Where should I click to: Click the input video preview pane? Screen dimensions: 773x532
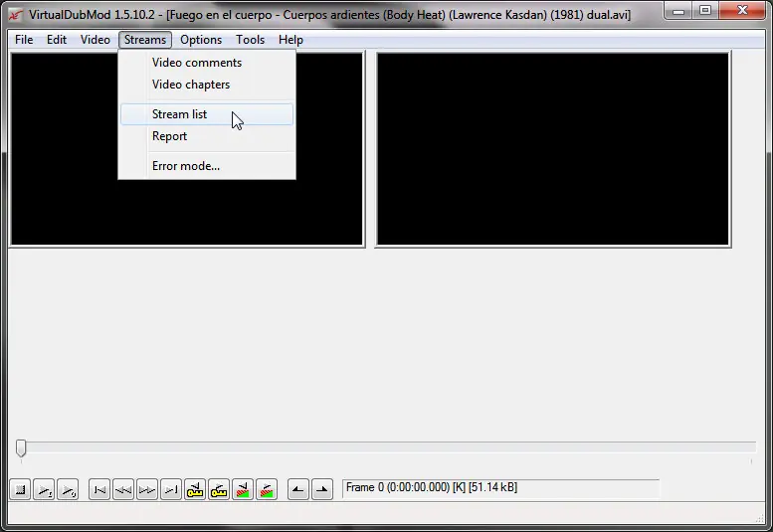click(187, 149)
